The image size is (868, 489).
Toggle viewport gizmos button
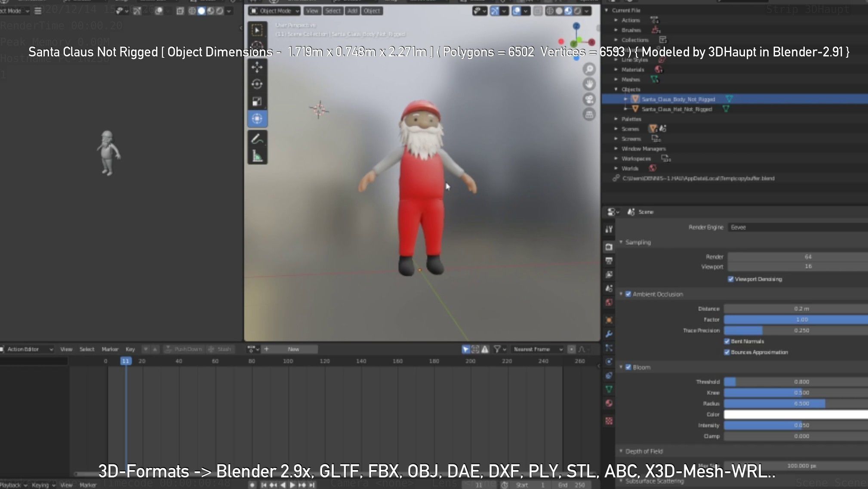tap(495, 11)
